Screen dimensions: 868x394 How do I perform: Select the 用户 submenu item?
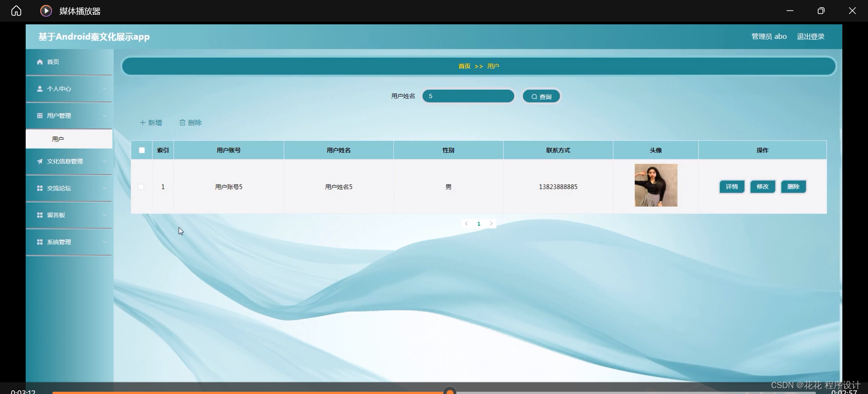(69, 139)
